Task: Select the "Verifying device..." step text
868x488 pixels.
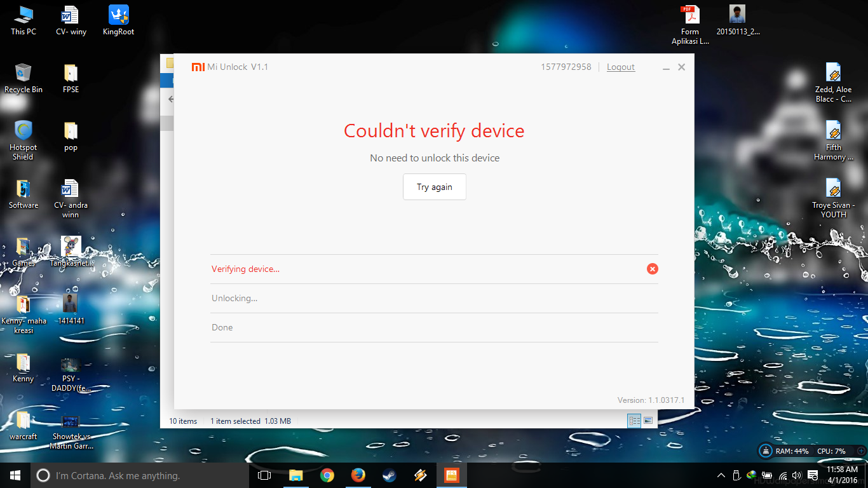Action: (x=245, y=269)
